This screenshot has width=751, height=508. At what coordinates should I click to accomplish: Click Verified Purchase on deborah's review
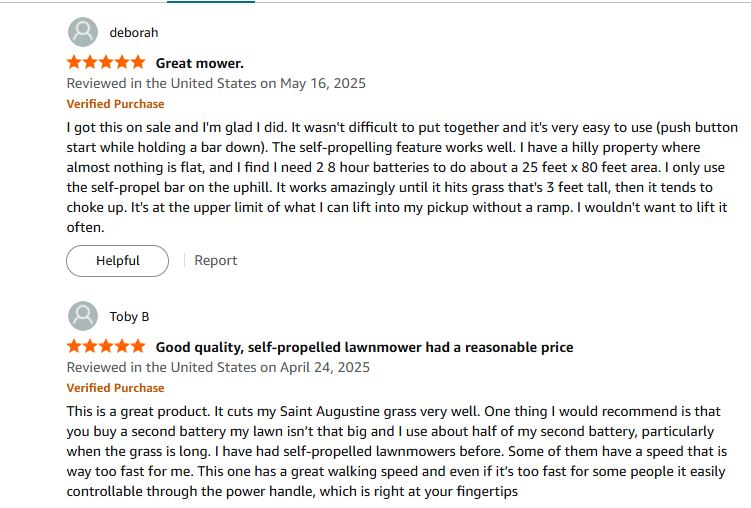coord(115,104)
